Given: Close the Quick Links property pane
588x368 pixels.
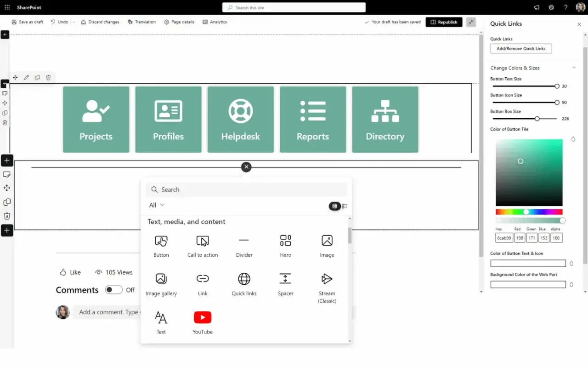Looking at the screenshot, I should pyautogui.click(x=579, y=24).
